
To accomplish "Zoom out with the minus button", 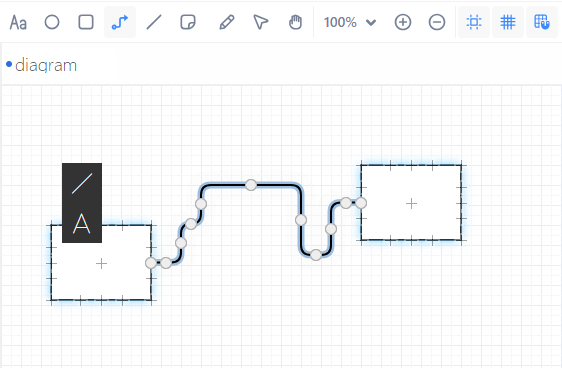I will click(x=437, y=22).
